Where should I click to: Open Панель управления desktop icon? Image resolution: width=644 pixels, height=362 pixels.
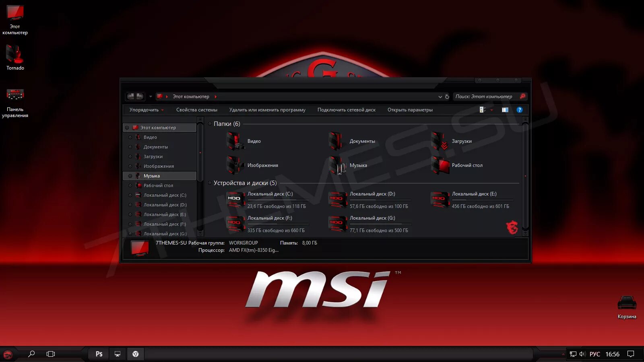click(x=15, y=103)
